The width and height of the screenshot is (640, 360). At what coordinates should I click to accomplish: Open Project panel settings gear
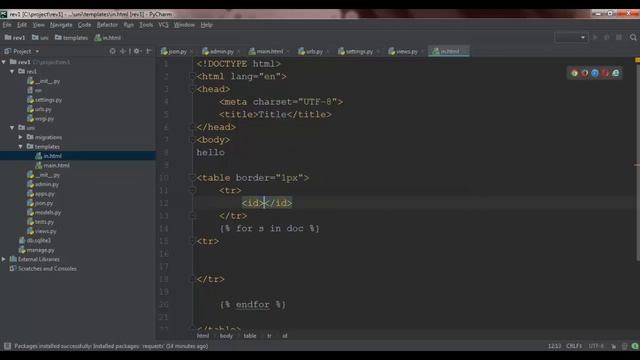(137, 51)
